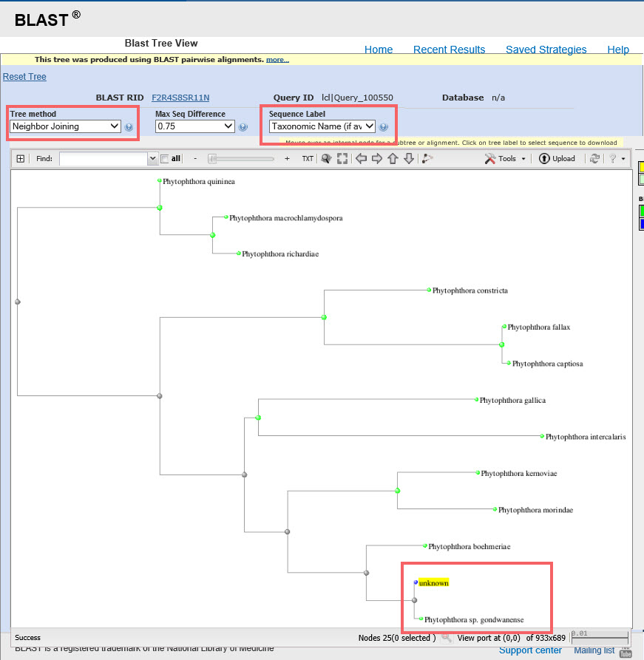
Task: Click the gray root node of tree
Action: 18,302
